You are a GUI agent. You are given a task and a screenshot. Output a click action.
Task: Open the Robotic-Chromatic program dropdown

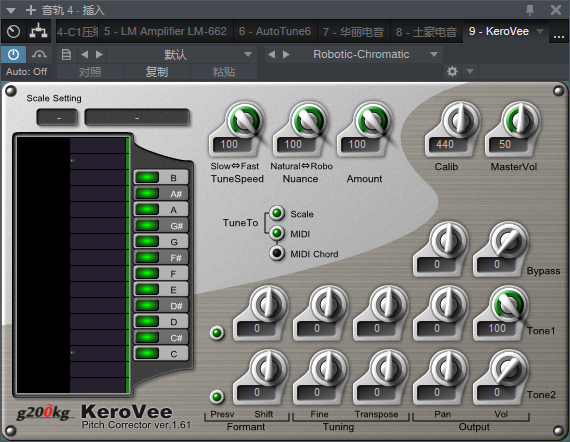[x=433, y=55]
